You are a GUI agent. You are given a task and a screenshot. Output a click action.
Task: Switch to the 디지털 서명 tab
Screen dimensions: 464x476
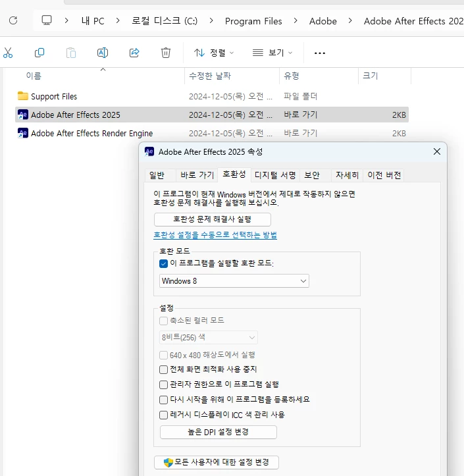pos(275,175)
